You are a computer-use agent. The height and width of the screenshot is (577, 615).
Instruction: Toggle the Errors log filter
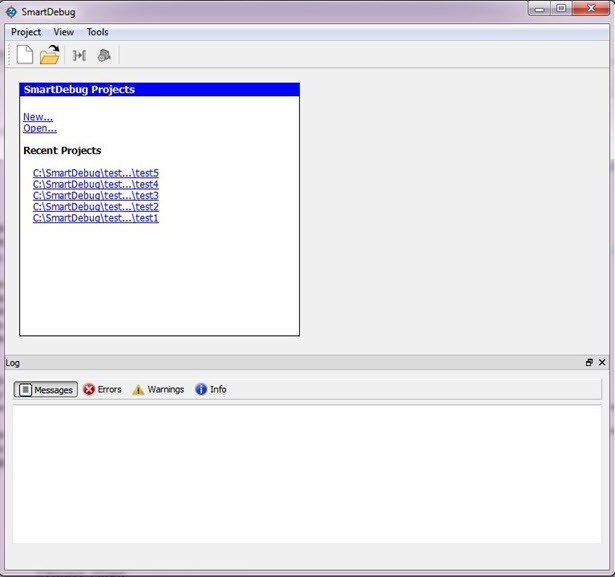coord(102,389)
